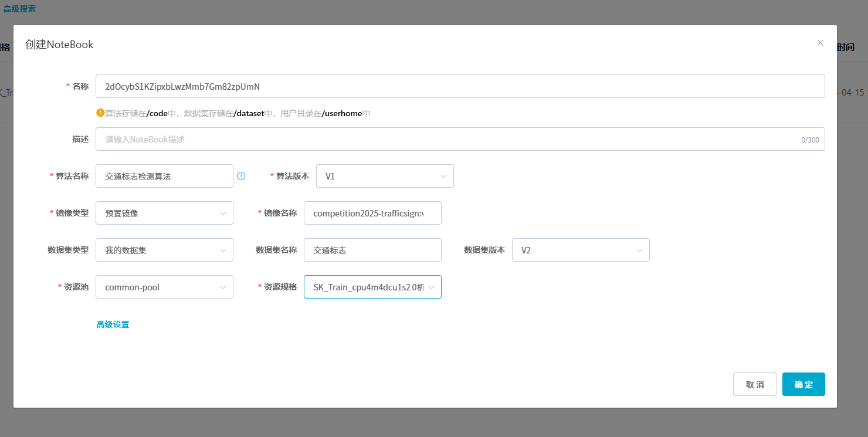Click the 镜像名称 competition2025-trafficsign field

point(372,213)
